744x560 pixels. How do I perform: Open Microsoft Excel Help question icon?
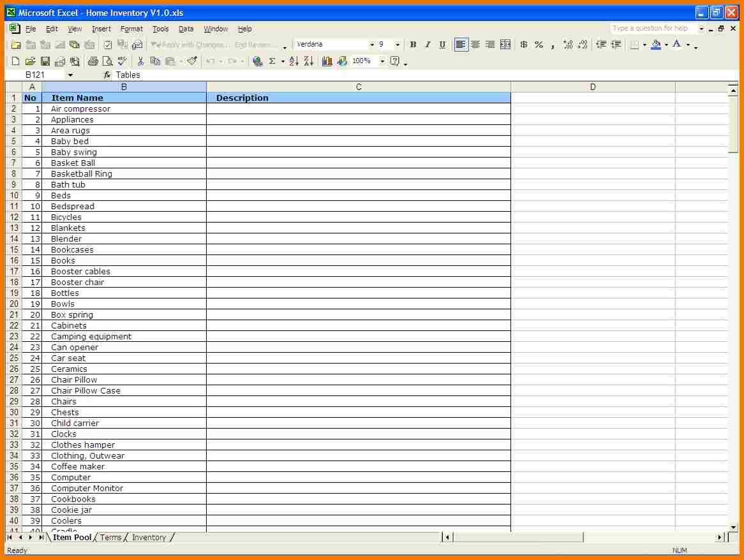tap(395, 61)
